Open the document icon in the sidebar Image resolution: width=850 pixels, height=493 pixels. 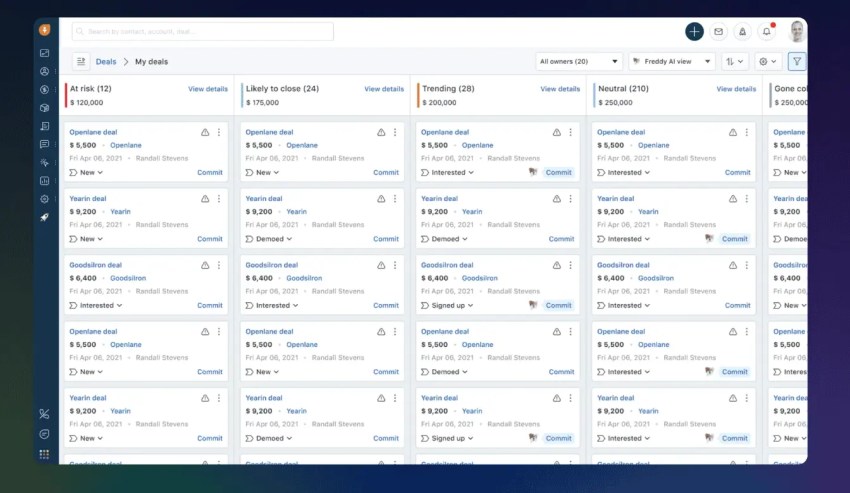coord(44,126)
